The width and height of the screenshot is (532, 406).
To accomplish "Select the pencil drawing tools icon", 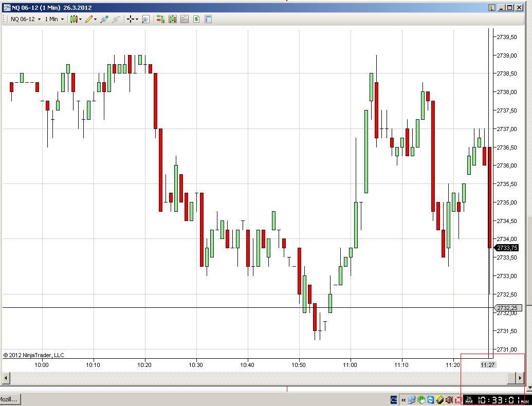I will (x=89, y=20).
